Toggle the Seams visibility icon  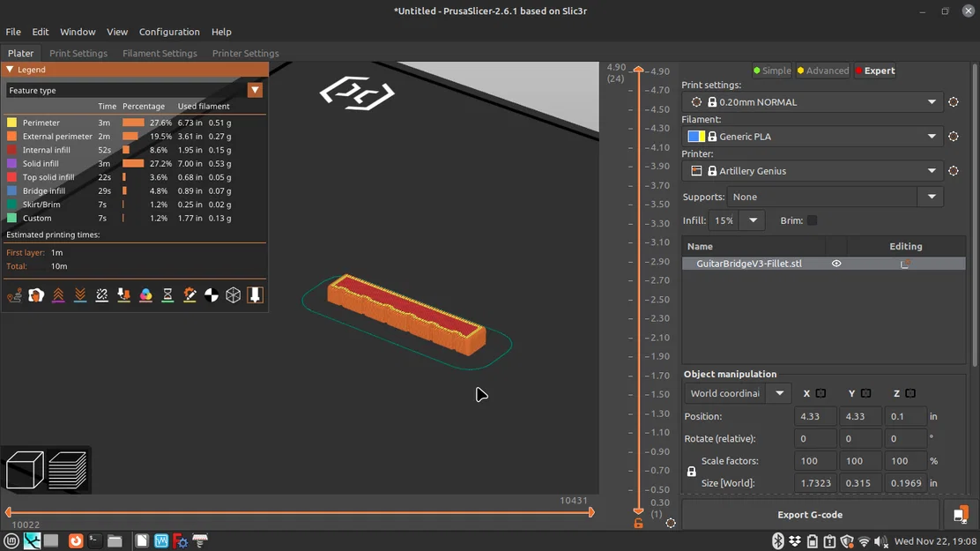102,295
